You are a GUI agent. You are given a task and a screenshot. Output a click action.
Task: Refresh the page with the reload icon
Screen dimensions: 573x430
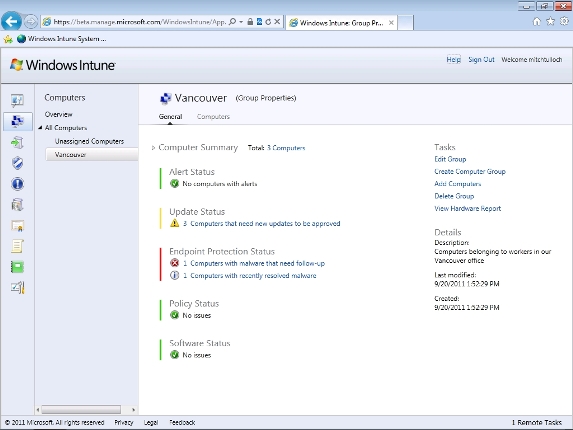click(x=268, y=22)
